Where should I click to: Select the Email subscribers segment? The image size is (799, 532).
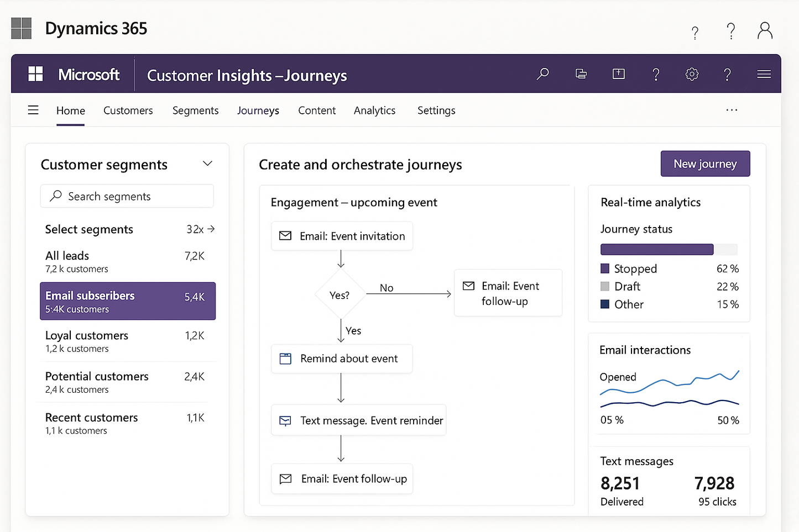click(x=127, y=301)
